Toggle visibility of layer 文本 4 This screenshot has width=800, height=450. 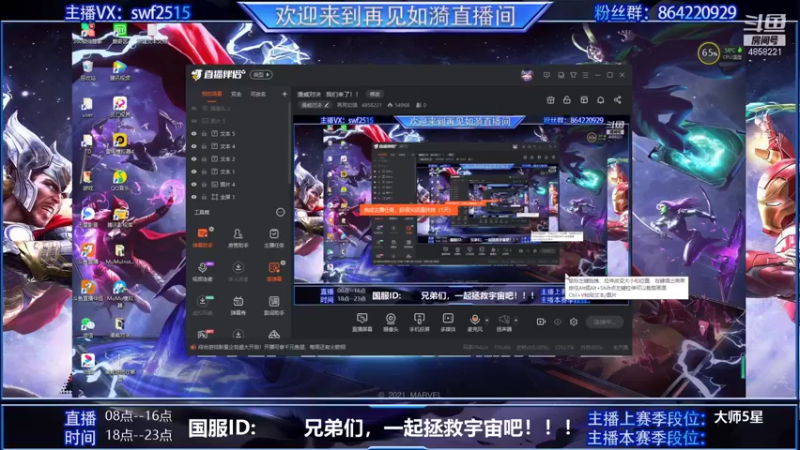pos(194,146)
